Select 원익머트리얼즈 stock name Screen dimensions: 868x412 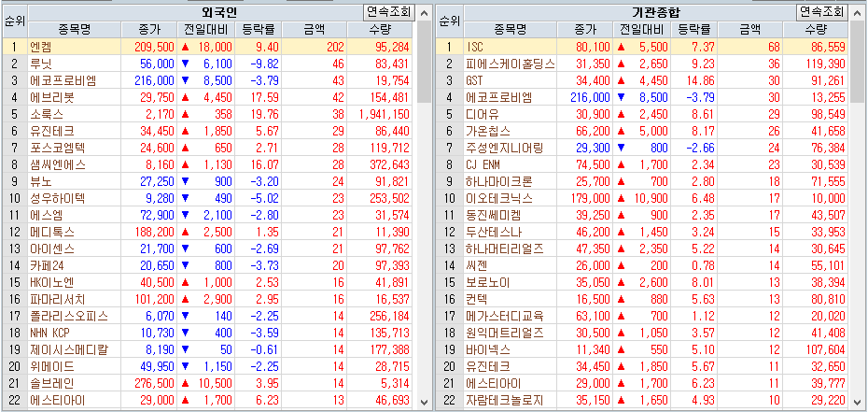504,333
